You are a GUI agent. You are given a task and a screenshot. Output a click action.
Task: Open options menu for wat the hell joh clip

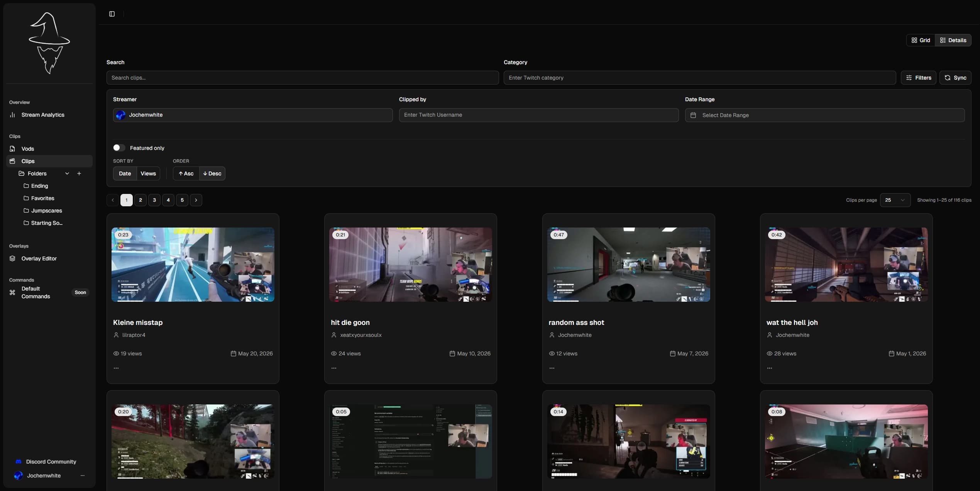(x=770, y=368)
